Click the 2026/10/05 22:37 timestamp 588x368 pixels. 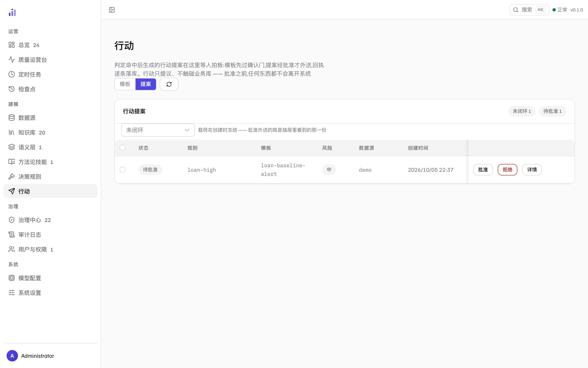431,170
